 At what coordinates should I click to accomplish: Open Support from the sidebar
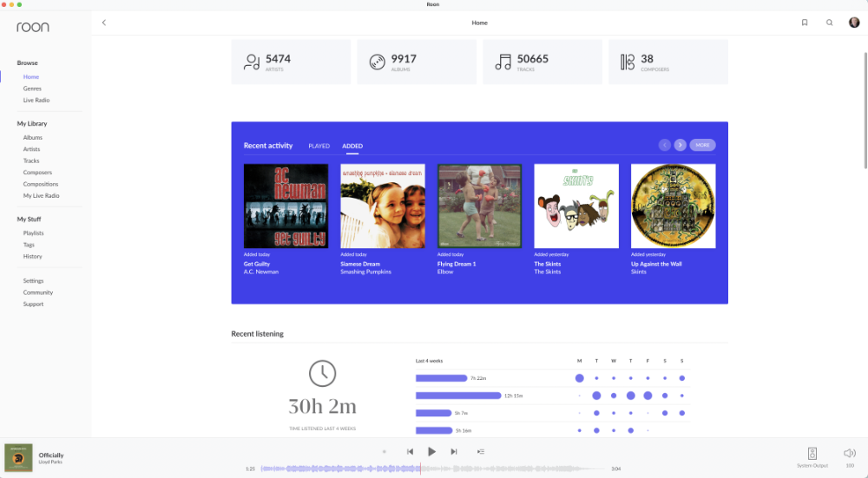click(33, 304)
